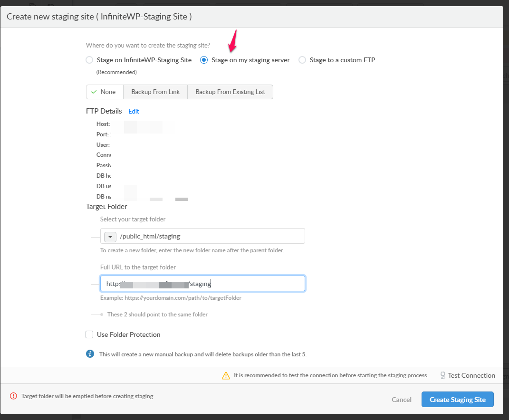
Task: Click the 'User:' label in FTP Details
Action: click(103, 145)
